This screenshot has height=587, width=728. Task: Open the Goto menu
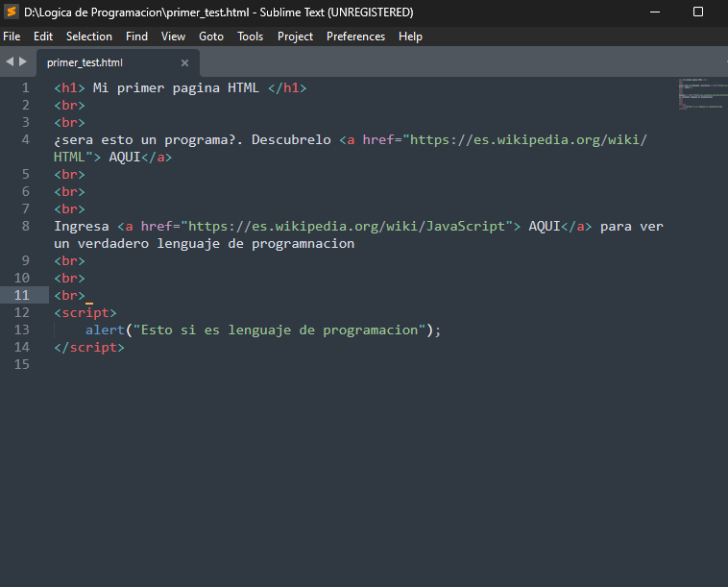point(211,37)
